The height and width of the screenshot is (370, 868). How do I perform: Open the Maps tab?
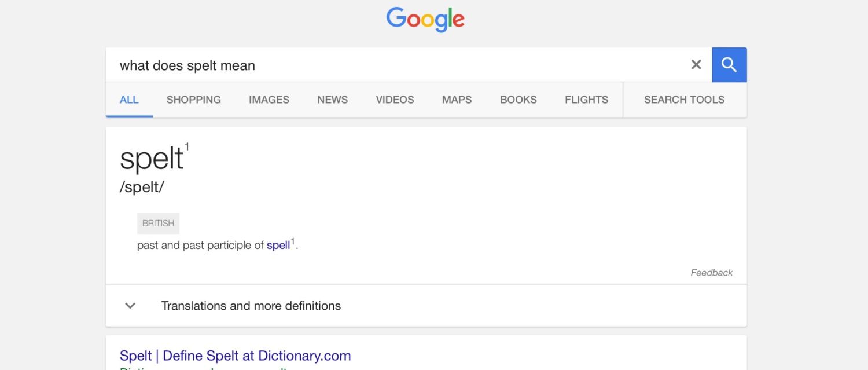pyautogui.click(x=457, y=100)
